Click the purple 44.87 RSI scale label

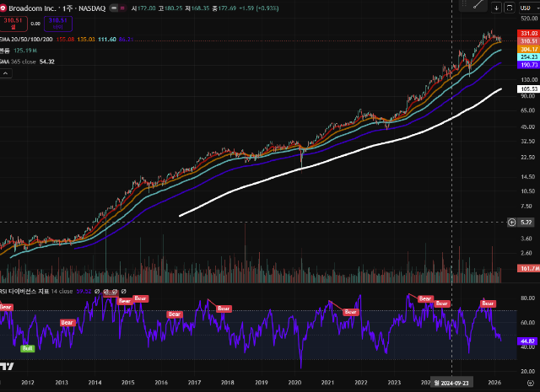click(x=527, y=341)
